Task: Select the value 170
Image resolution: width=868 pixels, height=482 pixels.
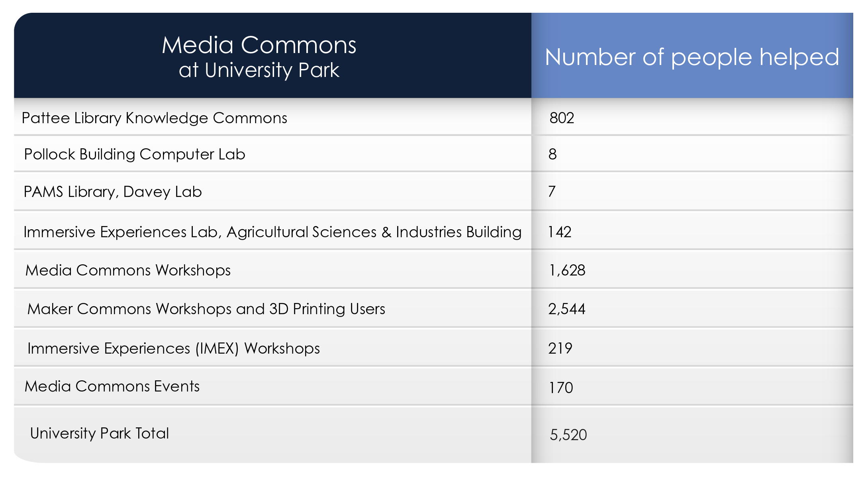Action: pyautogui.click(x=561, y=388)
